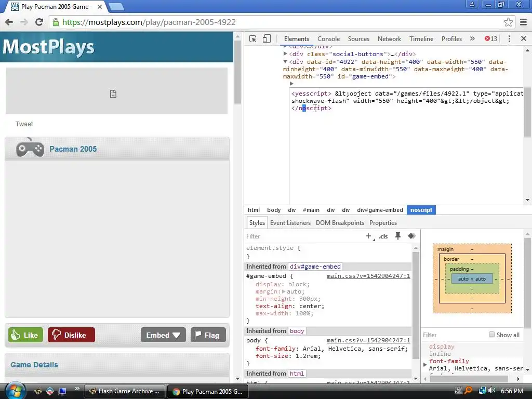Screen dimensions: 532x399
Task: Click the Pacman 2005 title link
Action: [x=73, y=149]
